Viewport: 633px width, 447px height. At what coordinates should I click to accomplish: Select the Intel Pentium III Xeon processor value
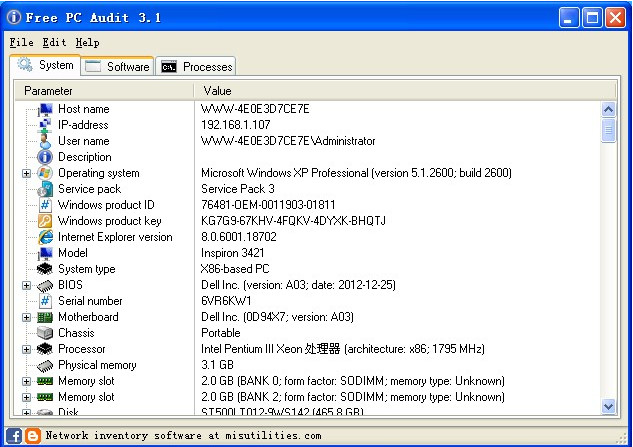tap(343, 349)
